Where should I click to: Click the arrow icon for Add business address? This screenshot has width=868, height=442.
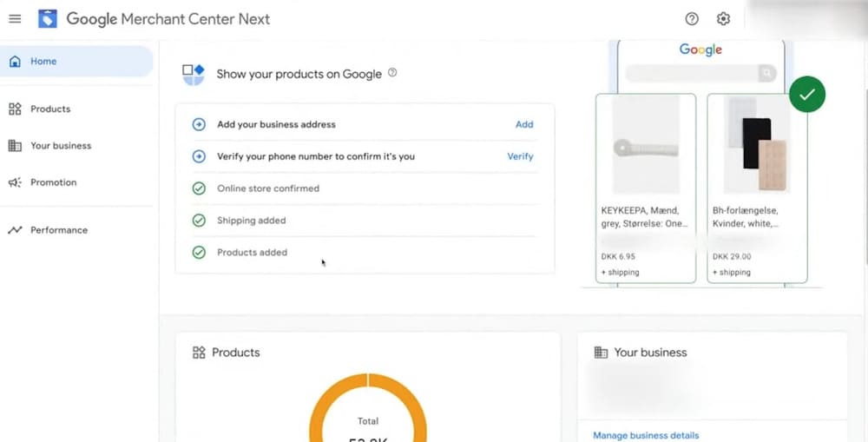pos(199,124)
